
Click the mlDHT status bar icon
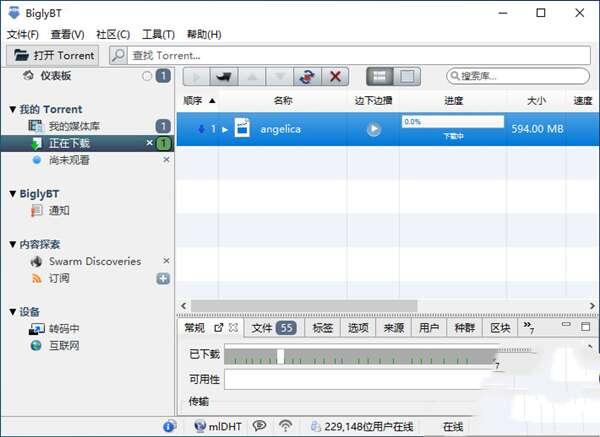pos(213,426)
